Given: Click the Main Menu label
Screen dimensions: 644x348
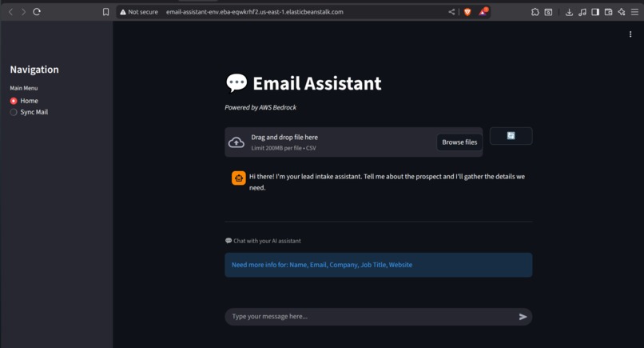Looking at the screenshot, I should [x=24, y=88].
